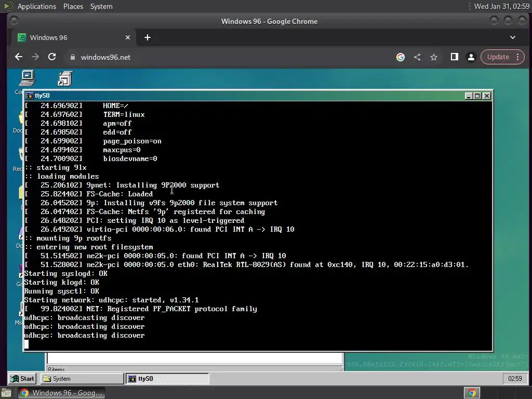Screen dimensions: 532x399
Task: Click the Windows 96 taskbar clock
Action: pos(515,379)
